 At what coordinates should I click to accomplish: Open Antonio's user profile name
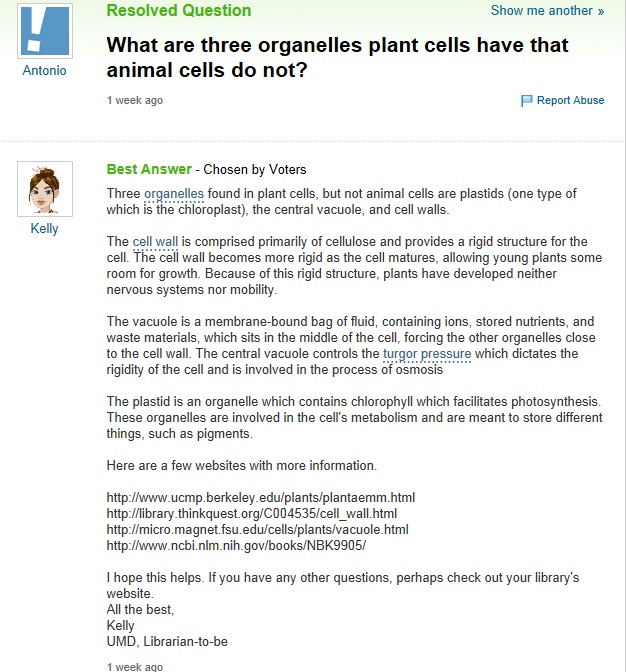tap(45, 70)
